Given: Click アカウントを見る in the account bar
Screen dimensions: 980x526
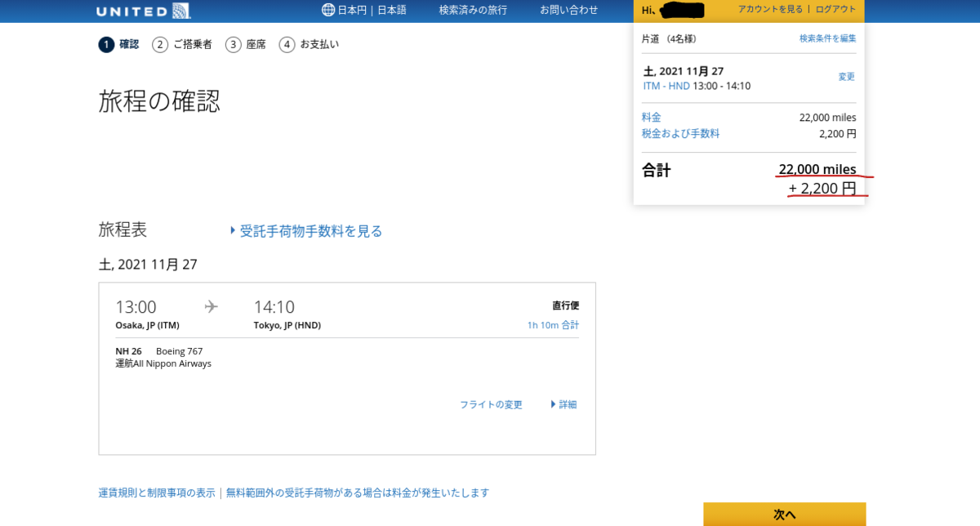Looking at the screenshot, I should coord(771,11).
